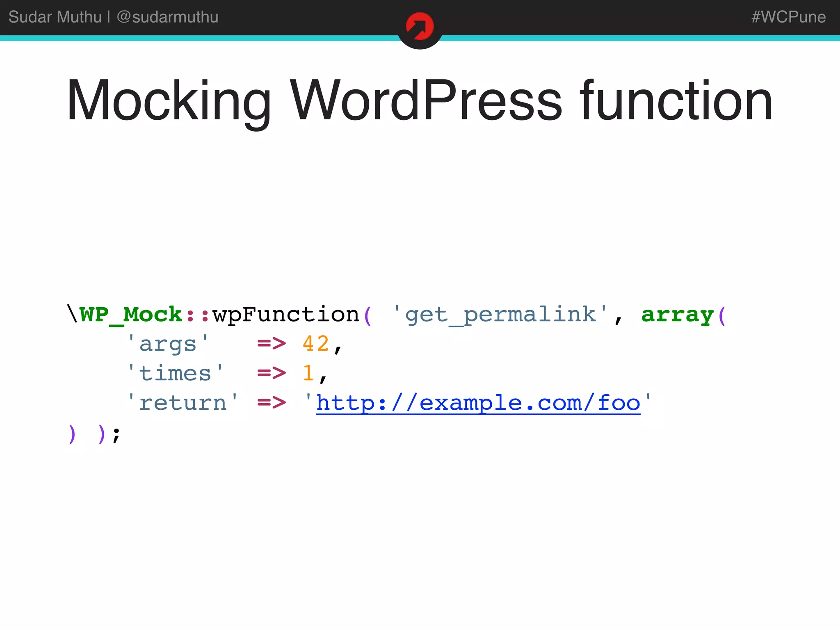This screenshot has width=840, height=630.
Task: Open the http://example.com/foo link
Action: pyautogui.click(x=478, y=403)
